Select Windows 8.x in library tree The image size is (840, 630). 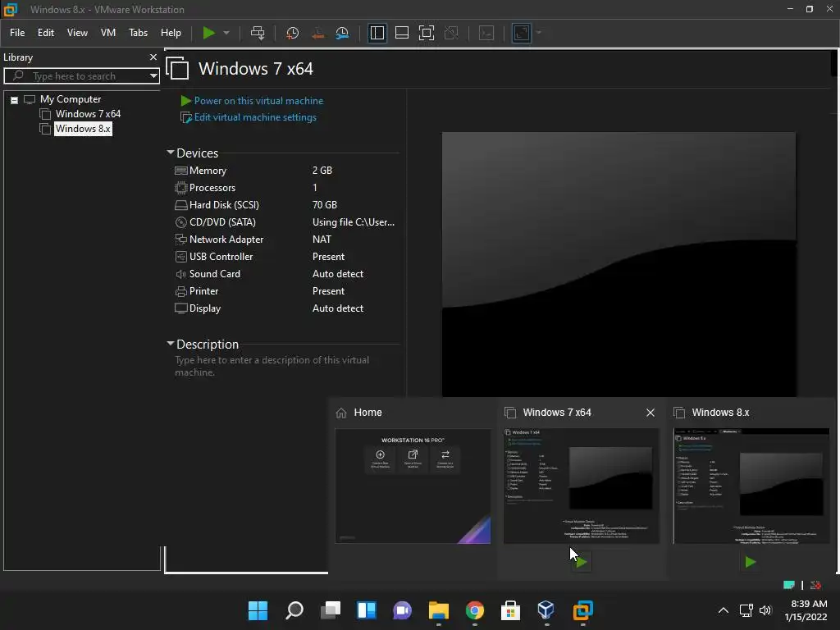point(83,129)
